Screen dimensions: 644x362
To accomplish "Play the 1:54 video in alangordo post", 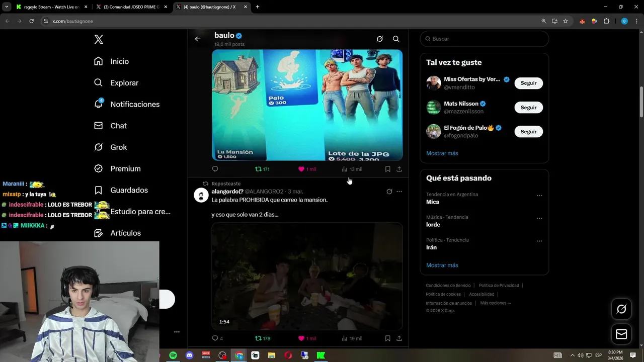I will pos(307,276).
